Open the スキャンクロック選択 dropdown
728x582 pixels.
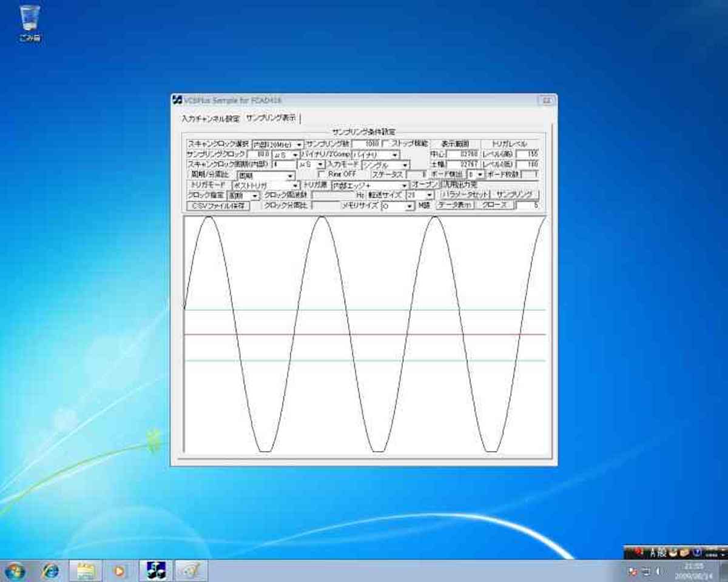(x=278, y=144)
